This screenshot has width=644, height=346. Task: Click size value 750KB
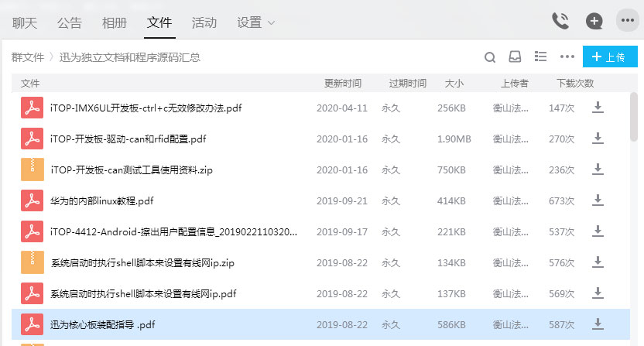[451, 170]
